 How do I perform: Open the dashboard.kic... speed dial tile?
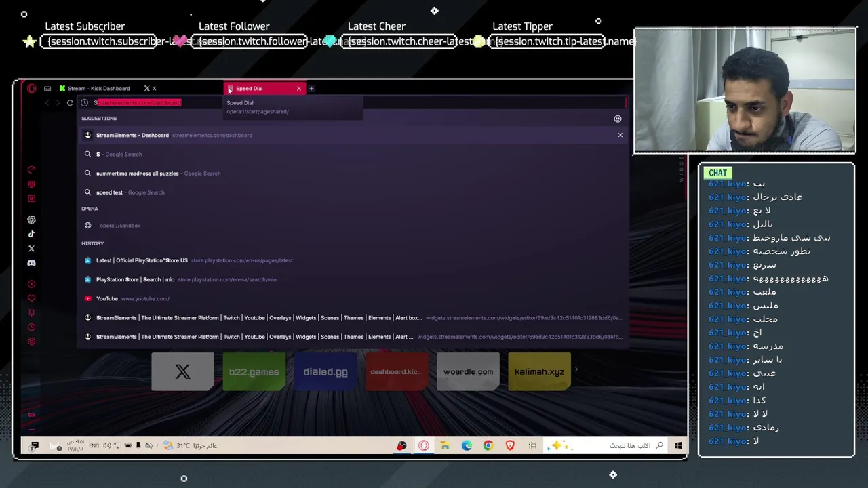(x=397, y=371)
